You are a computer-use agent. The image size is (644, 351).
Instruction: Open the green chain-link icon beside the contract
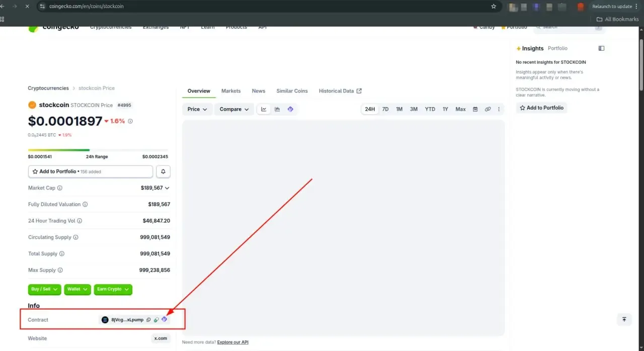click(156, 320)
